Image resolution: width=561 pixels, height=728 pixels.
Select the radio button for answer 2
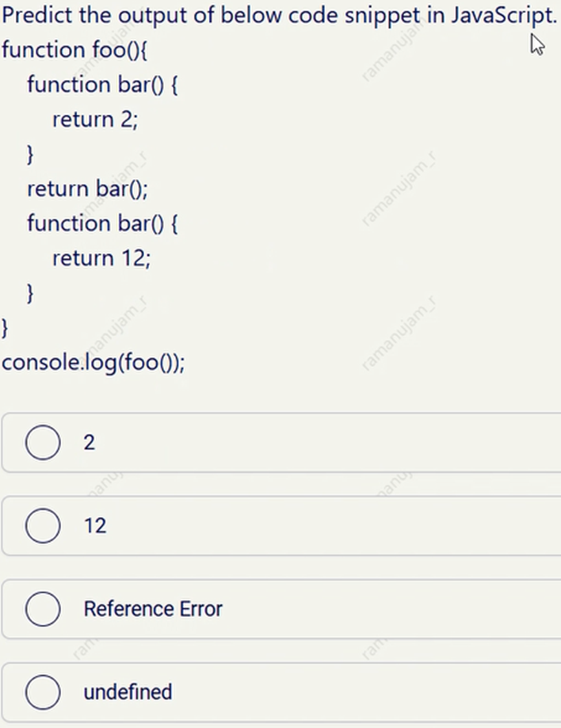pos(43,443)
